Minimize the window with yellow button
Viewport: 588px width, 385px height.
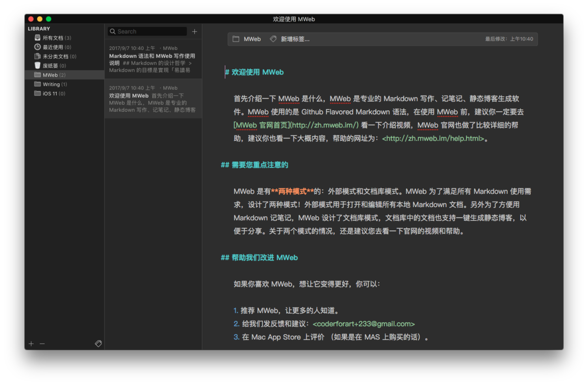pyautogui.click(x=40, y=19)
